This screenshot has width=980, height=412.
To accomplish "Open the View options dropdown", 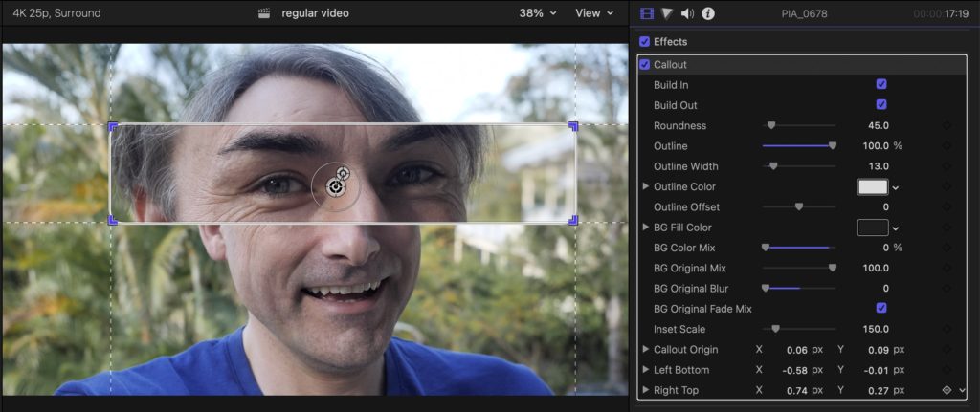I will point(592,13).
